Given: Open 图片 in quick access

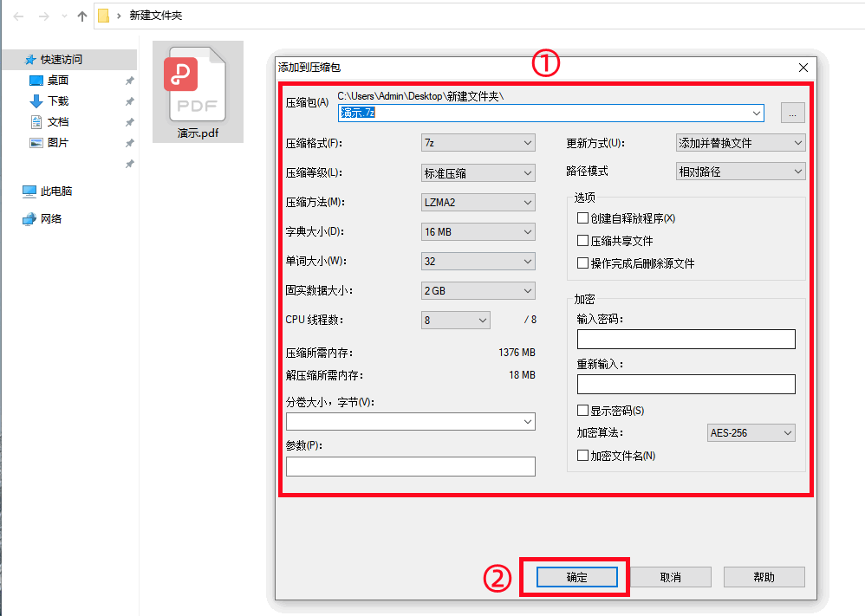Looking at the screenshot, I should 58,143.
